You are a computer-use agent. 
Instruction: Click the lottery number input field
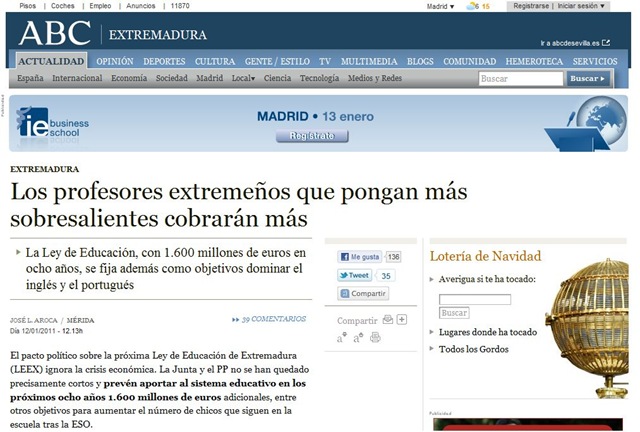tap(475, 299)
